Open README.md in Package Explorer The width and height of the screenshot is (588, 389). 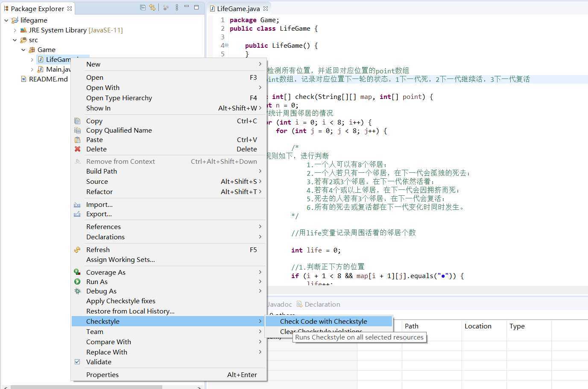[48, 79]
